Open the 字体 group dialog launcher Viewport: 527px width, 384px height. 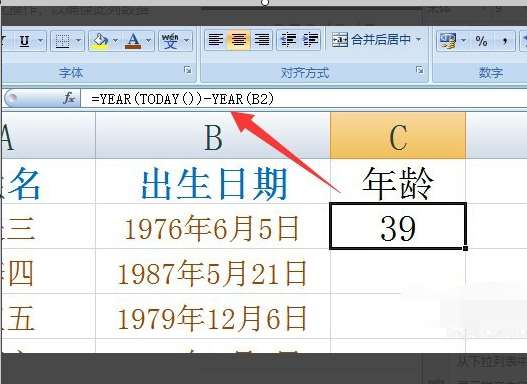[x=188, y=70]
